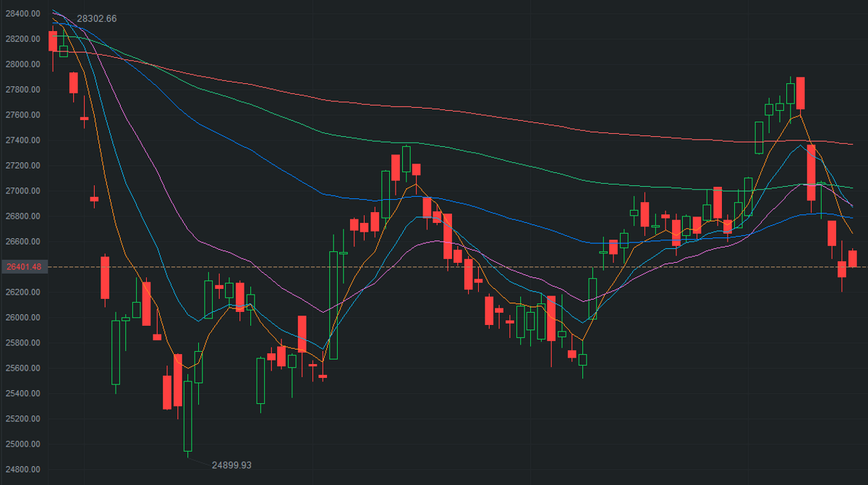The width and height of the screenshot is (868, 485).
Task: Click the 26600.00 axis label
Action: (24, 242)
